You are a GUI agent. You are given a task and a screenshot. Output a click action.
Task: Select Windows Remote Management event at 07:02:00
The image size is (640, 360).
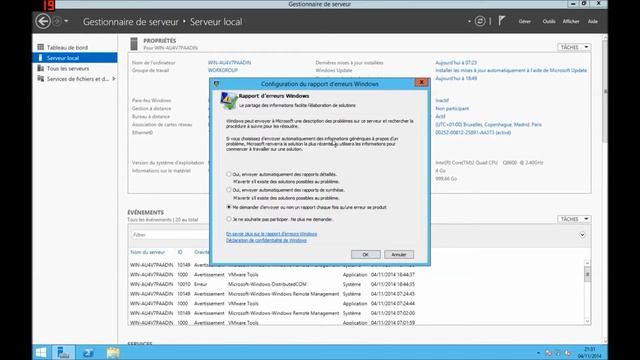[x=273, y=313]
